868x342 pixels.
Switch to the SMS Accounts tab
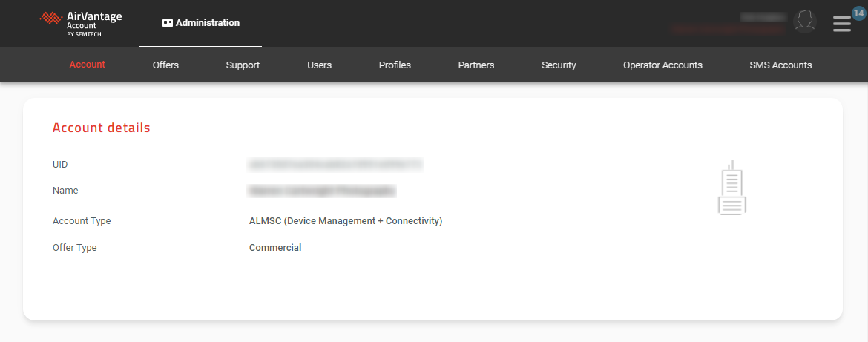pos(780,65)
